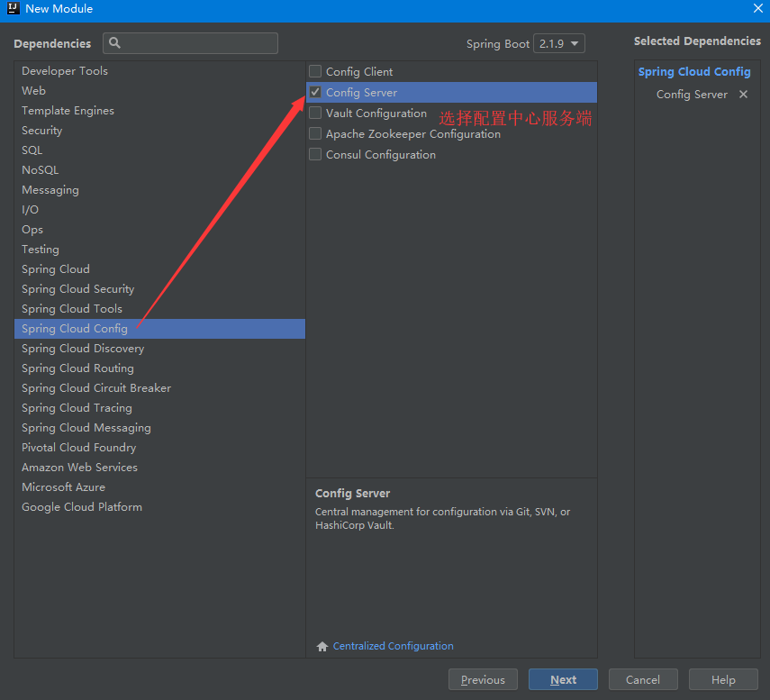Open the NoSQL category
770x700 pixels.
click(x=159, y=170)
